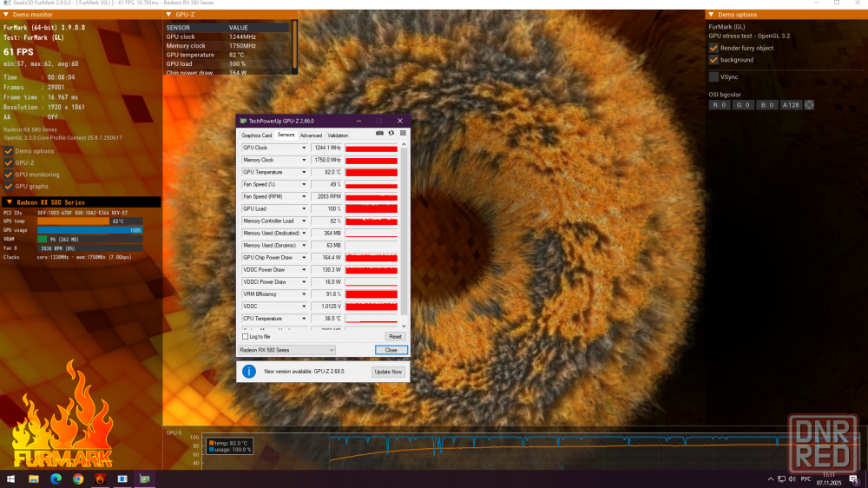Check the Log to file box
This screenshot has height=488, width=868.
tap(245, 336)
